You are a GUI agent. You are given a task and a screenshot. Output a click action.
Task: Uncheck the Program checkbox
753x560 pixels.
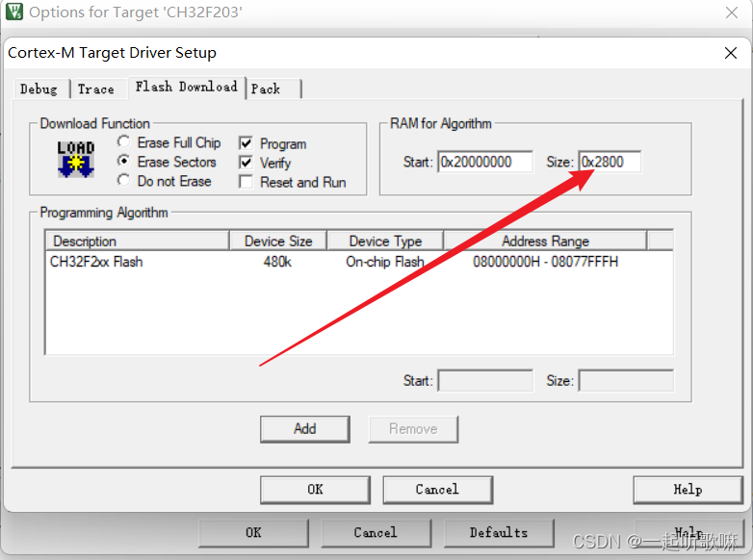(246, 143)
